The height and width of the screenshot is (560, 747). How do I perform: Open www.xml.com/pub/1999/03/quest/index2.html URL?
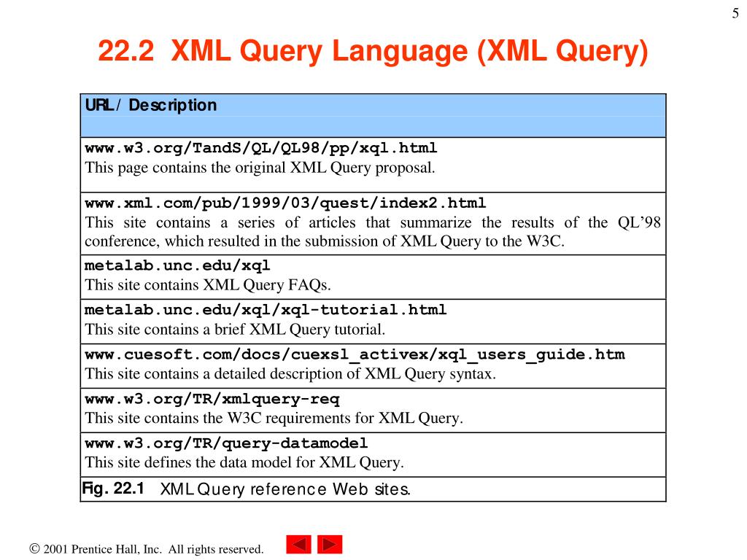pyautogui.click(x=285, y=203)
